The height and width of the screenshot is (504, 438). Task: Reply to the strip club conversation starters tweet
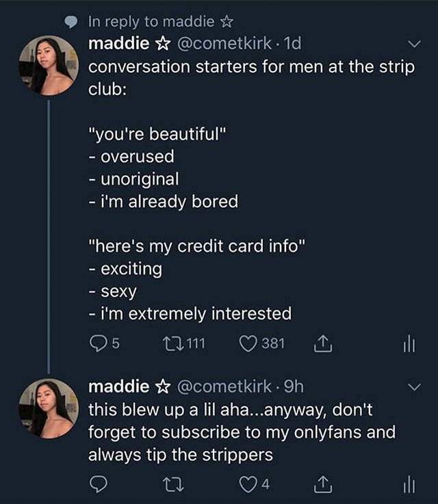tap(98, 343)
